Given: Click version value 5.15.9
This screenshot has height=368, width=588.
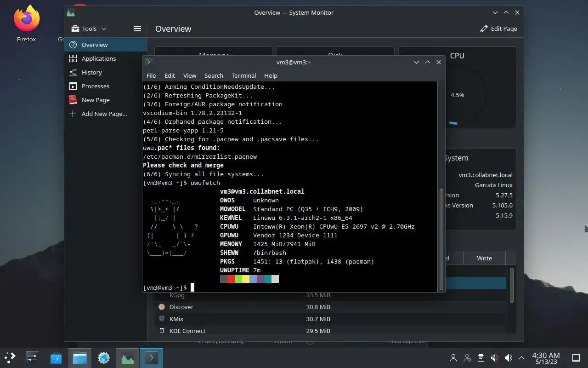Looking at the screenshot, I should (504, 215).
